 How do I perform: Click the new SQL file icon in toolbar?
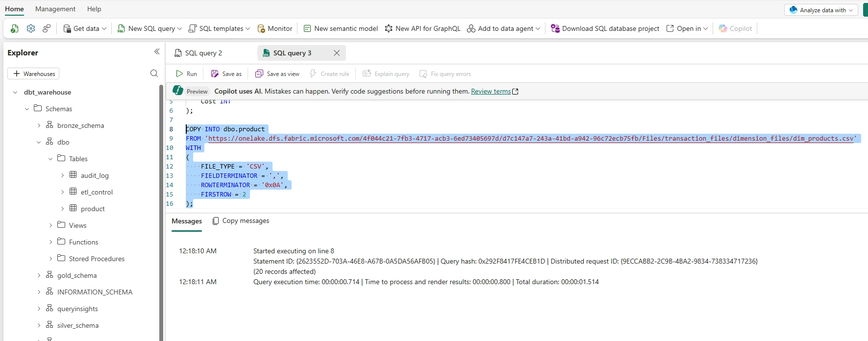point(15,28)
